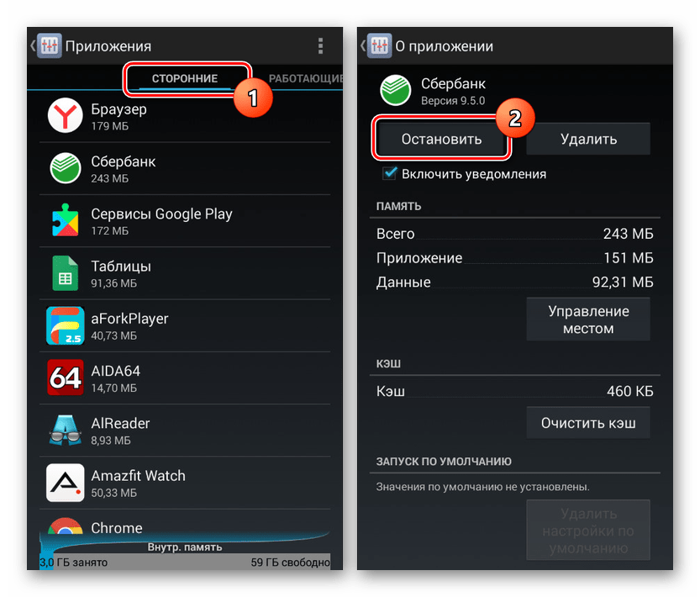The height and width of the screenshot is (597, 700).
Task: Tap the Удалить button
Action: tap(588, 139)
